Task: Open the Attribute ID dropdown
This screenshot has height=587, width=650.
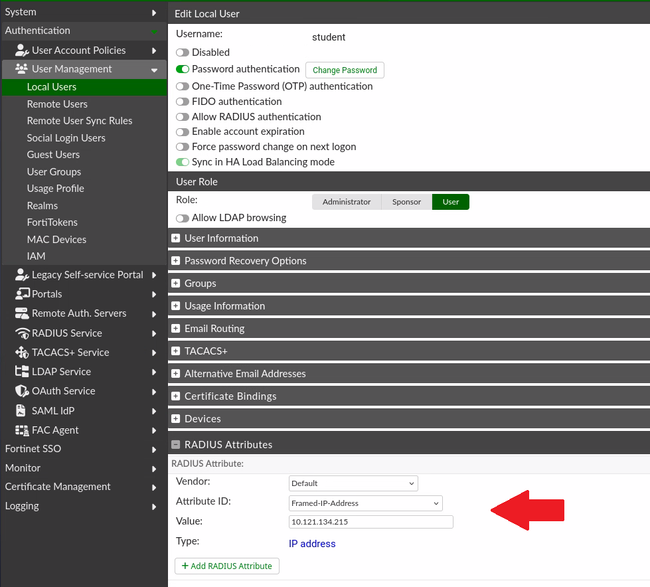Action: [365, 503]
